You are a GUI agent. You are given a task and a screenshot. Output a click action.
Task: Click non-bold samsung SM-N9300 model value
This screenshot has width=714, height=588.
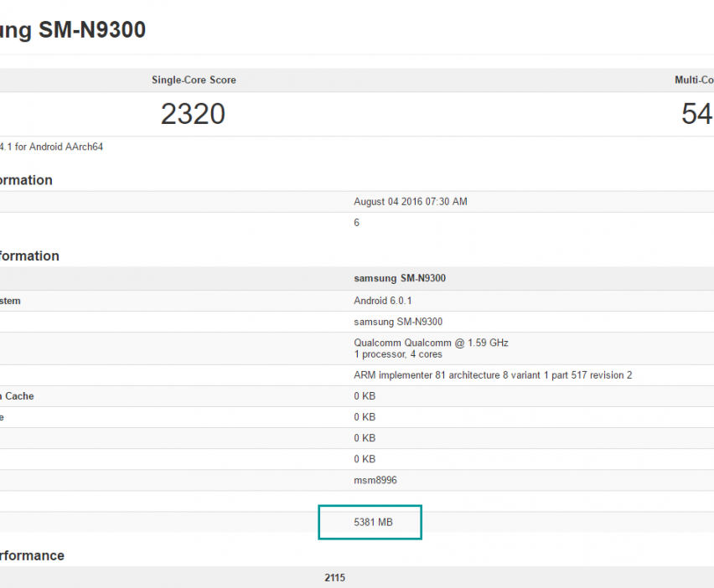click(x=397, y=322)
